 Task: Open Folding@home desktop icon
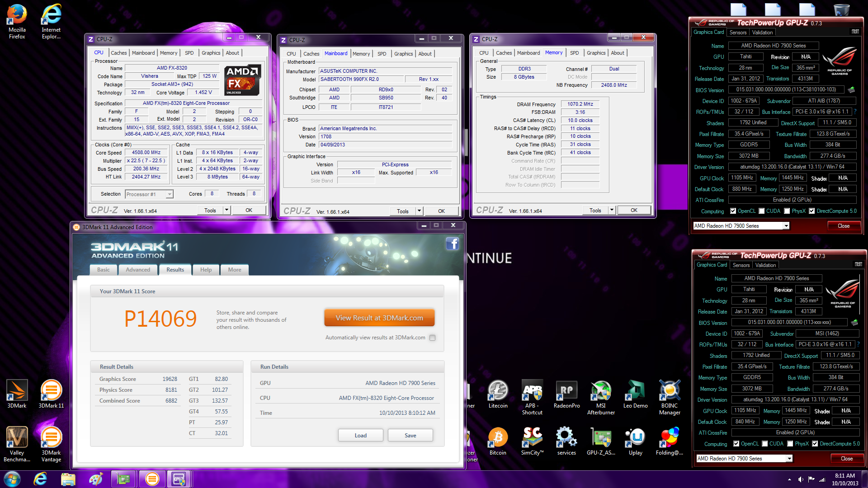tap(670, 441)
